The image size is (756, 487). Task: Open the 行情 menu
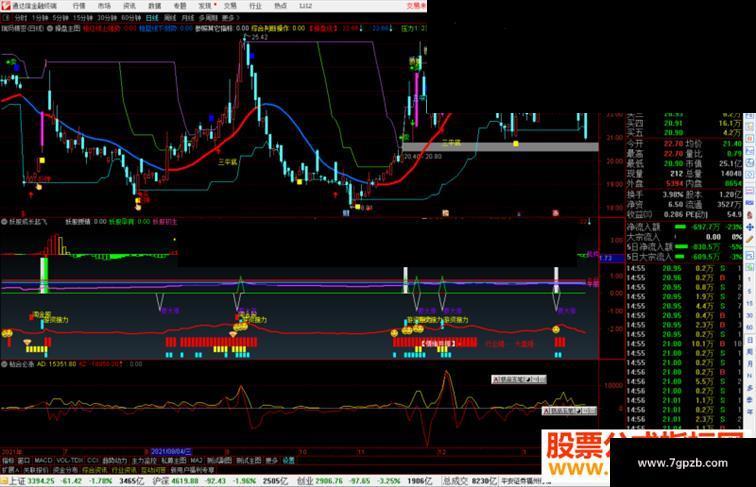click(x=79, y=6)
